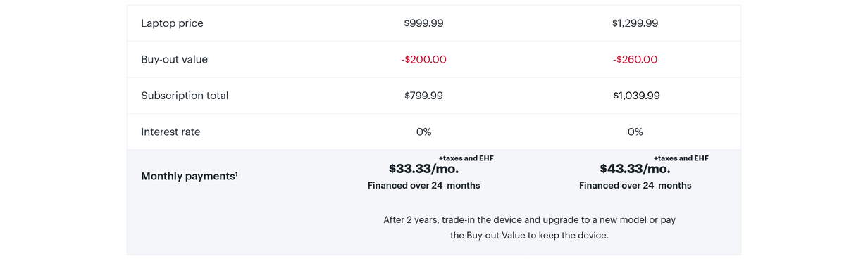Click the Laptop price row label
This screenshot has width=868, height=261.
pos(172,23)
